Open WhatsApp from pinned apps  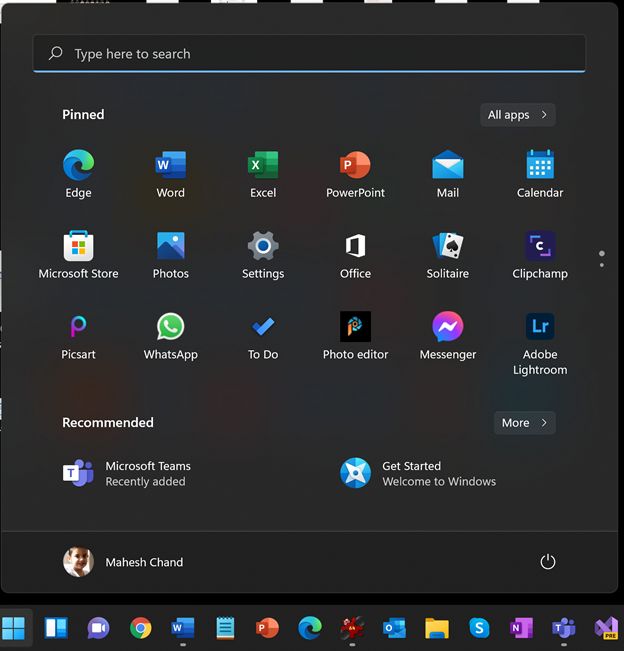point(171,336)
